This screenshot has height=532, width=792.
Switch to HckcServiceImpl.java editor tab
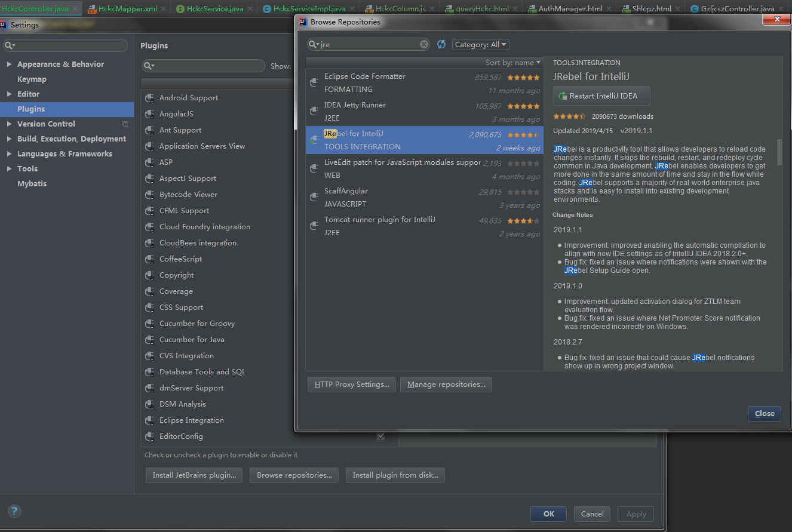[x=309, y=9]
